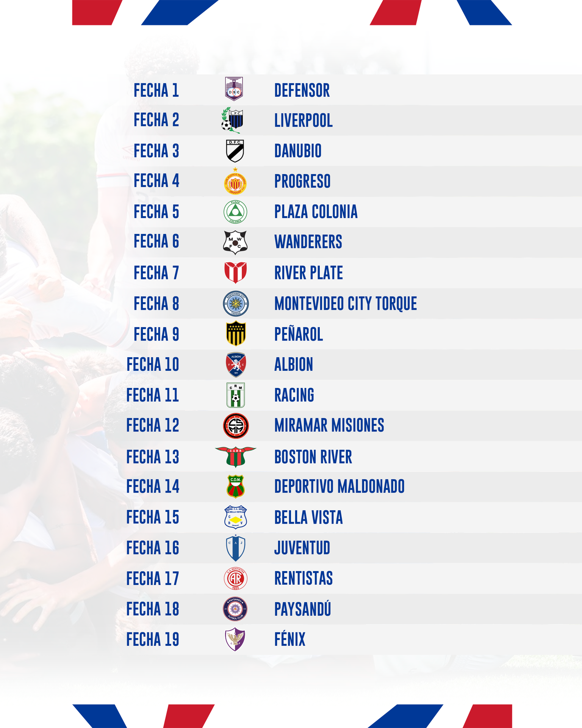Click the Deportivo Maldonado team name
582x728 pixels.
pos(339,487)
